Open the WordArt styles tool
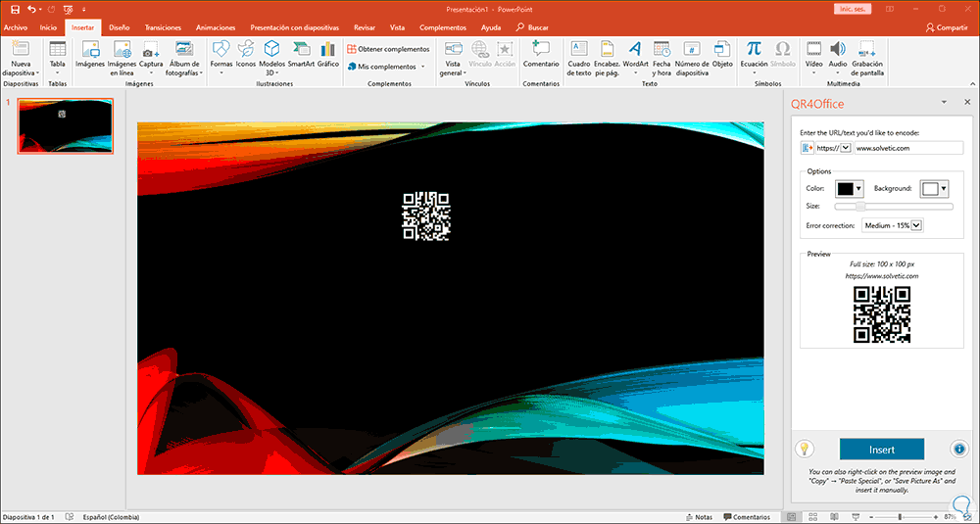The image size is (980, 524). click(x=635, y=53)
